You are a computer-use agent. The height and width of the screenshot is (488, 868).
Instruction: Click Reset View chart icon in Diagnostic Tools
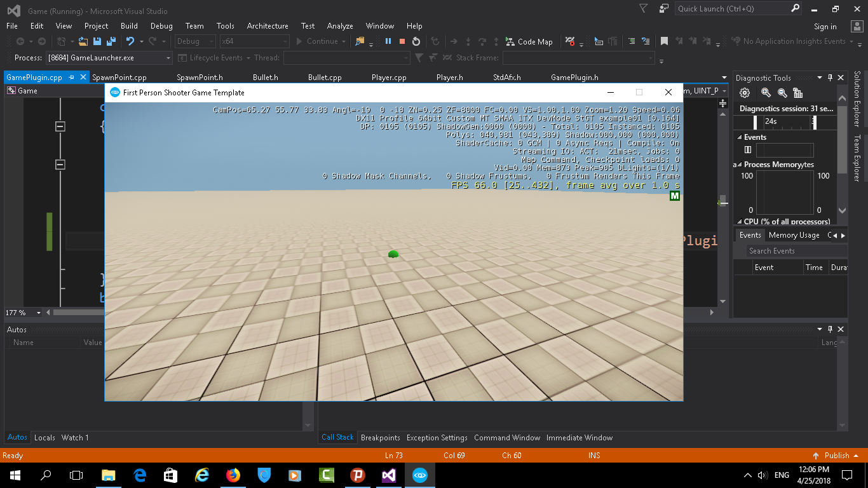click(799, 93)
